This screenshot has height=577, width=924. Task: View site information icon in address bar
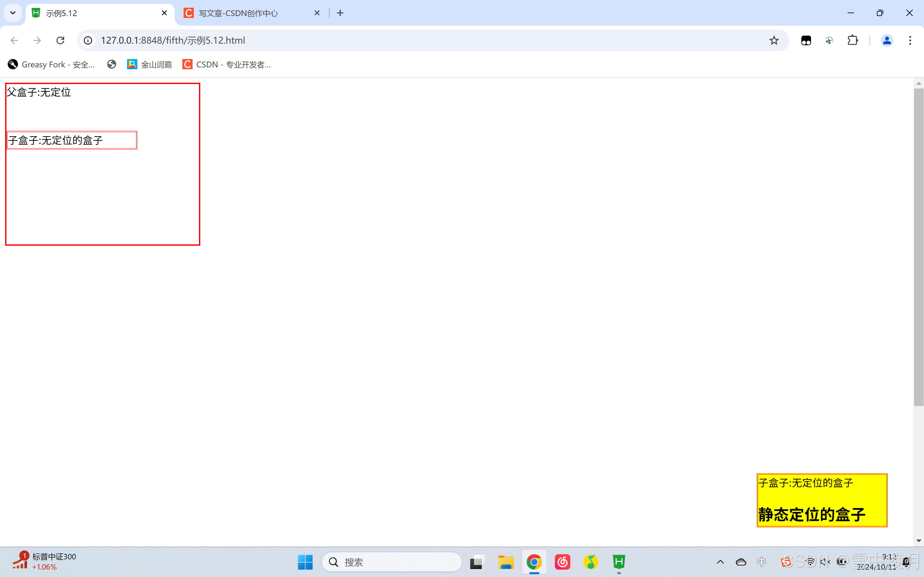[88, 40]
